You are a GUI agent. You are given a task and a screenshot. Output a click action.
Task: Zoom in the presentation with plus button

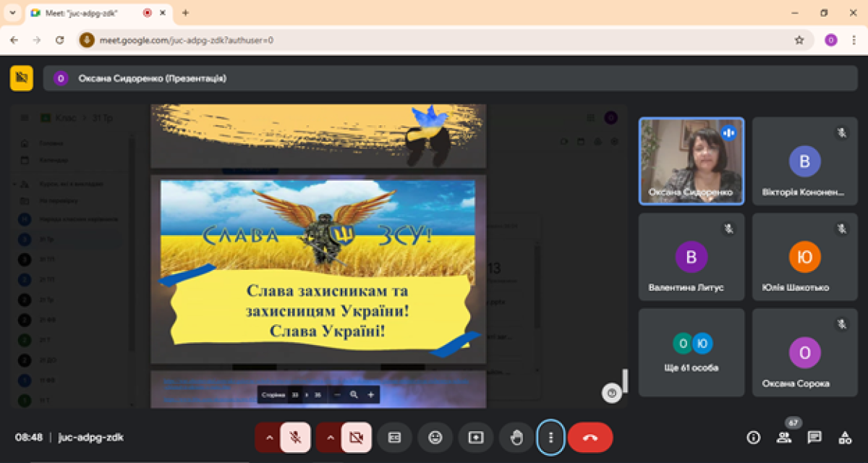[371, 394]
